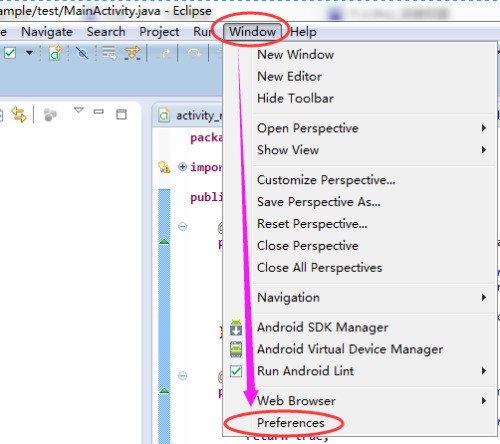Click the skip all breakpoints toolbar icon
The width and height of the screenshot is (500, 444).
coord(82,53)
